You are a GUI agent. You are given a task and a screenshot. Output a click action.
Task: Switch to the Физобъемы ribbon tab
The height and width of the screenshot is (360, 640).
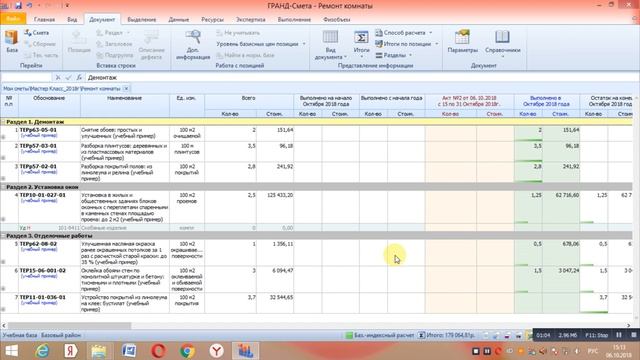(336, 19)
